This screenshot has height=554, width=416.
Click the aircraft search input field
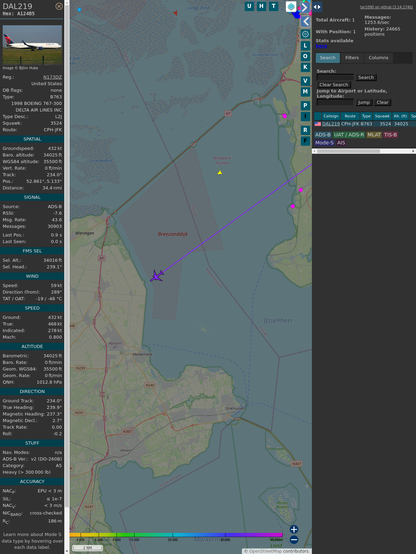pyautogui.click(x=335, y=77)
